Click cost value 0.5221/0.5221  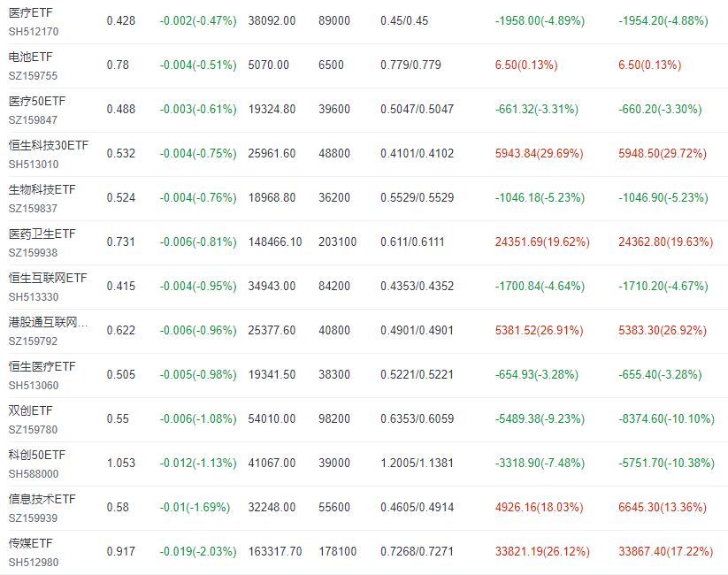point(417,374)
